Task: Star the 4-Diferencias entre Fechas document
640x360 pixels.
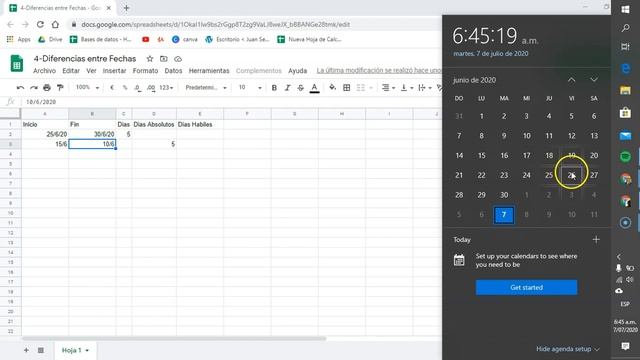Action: tap(150, 59)
